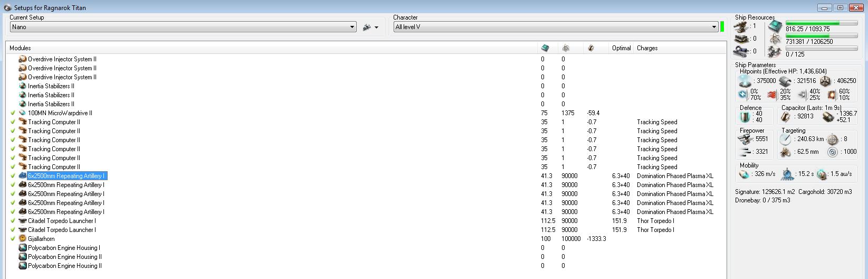Image resolution: width=868 pixels, height=279 pixels.
Task: Click the CPU icon beside 816.25 / 1093.75
Action: (775, 26)
